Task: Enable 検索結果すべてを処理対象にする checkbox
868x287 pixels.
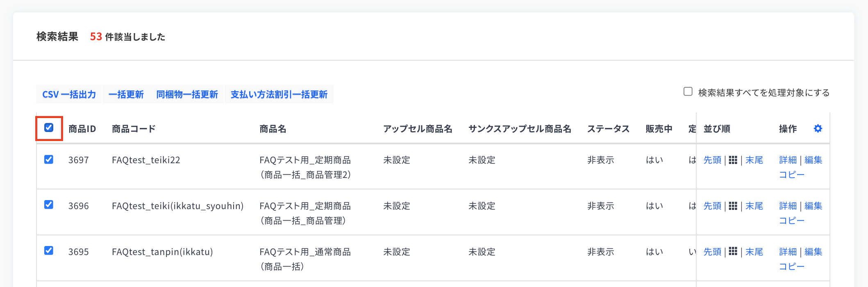Action: pyautogui.click(x=688, y=91)
